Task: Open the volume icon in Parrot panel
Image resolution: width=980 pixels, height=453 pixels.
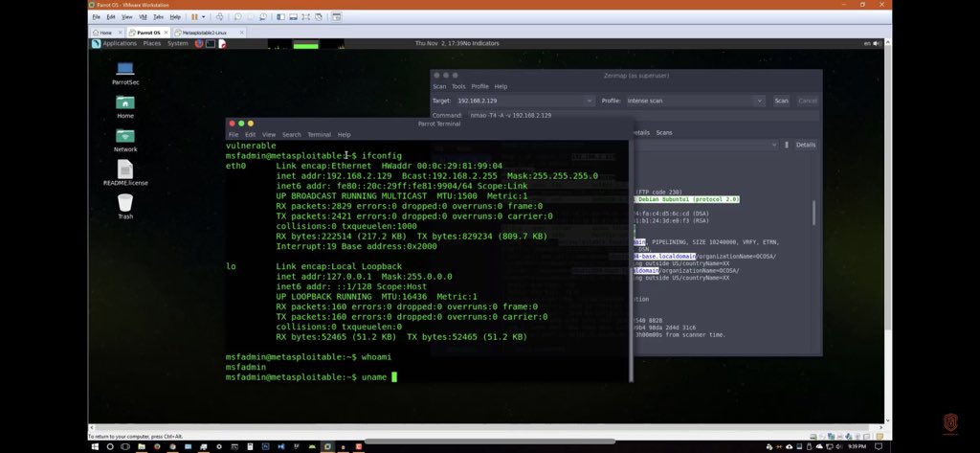Action: pos(877,43)
